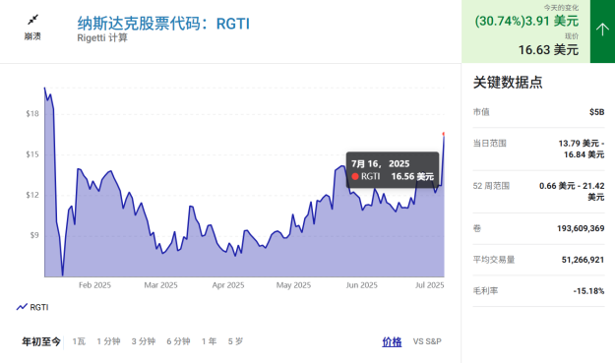This screenshot has width=615, height=364.
Task: Switch chart to 价格 view
Action: tap(392, 342)
